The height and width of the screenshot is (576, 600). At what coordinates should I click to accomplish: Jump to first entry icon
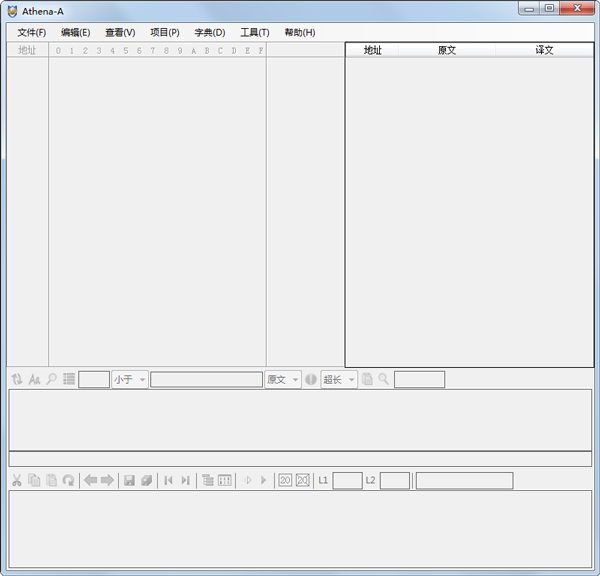pyautogui.click(x=168, y=480)
